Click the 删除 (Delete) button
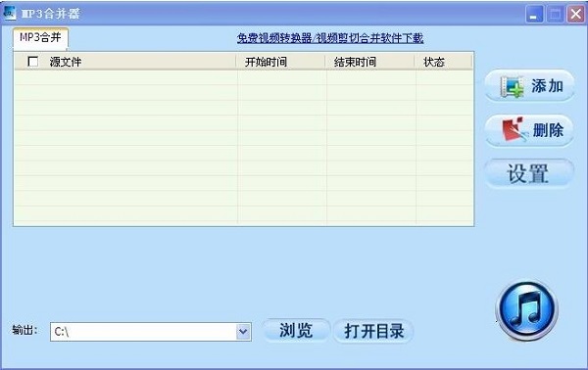 coord(529,130)
